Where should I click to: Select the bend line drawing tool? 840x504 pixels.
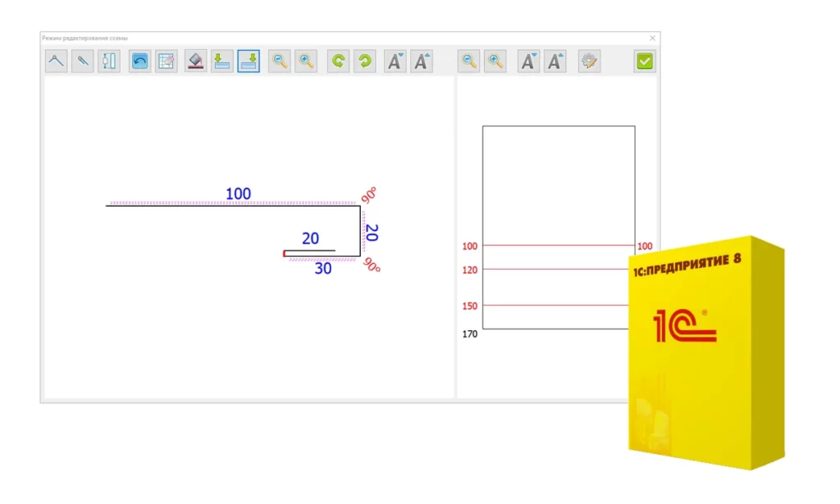pyautogui.click(x=57, y=61)
